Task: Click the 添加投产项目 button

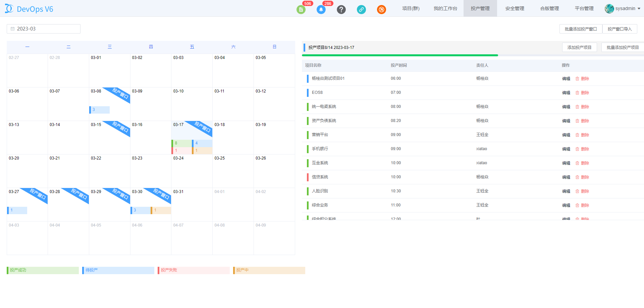Action: pos(579,48)
